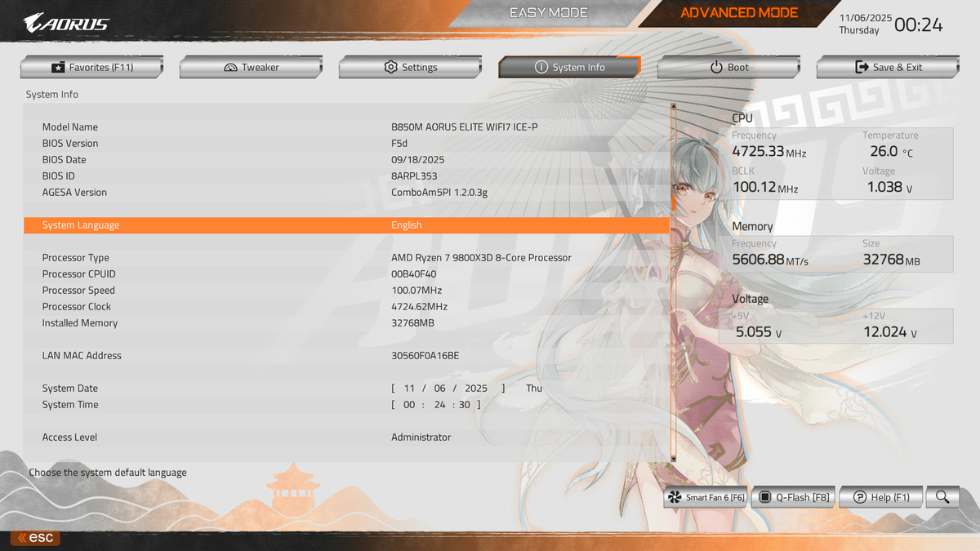Click the BIOS ID value 8ARPL353
980x551 pixels.
pyautogui.click(x=414, y=176)
